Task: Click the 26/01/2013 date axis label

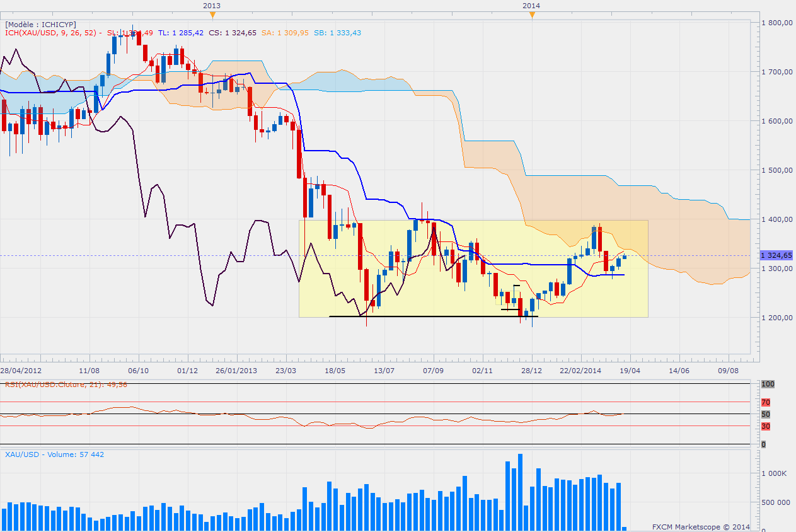Action: click(x=237, y=371)
